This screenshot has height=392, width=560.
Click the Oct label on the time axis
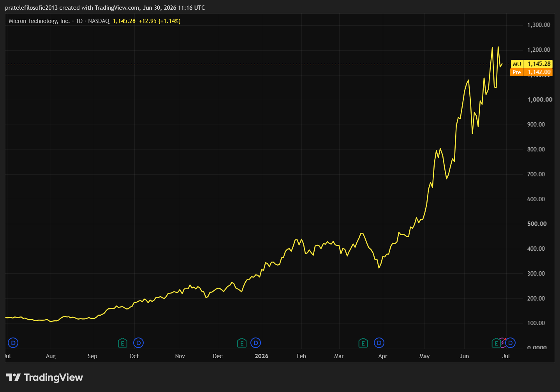(134, 356)
